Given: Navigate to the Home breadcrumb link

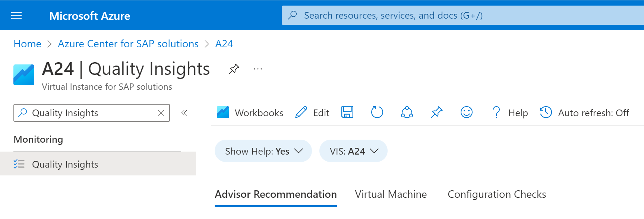Looking at the screenshot, I should (27, 44).
